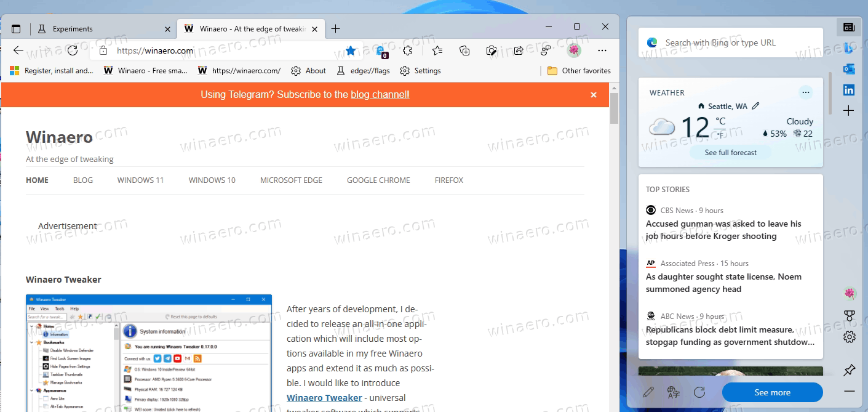The height and width of the screenshot is (412, 868).
Task: Open sidebar settings gear
Action: tap(850, 337)
